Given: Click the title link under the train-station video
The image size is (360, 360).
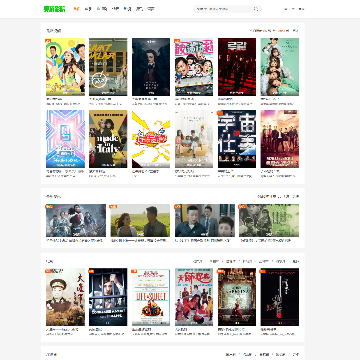Looking at the screenshot, I should click(74, 240).
